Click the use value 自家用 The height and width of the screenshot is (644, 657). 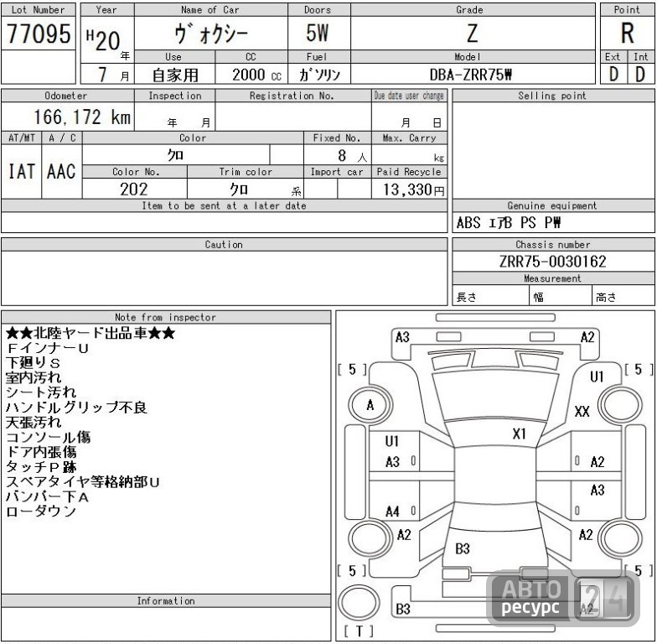click(x=174, y=75)
